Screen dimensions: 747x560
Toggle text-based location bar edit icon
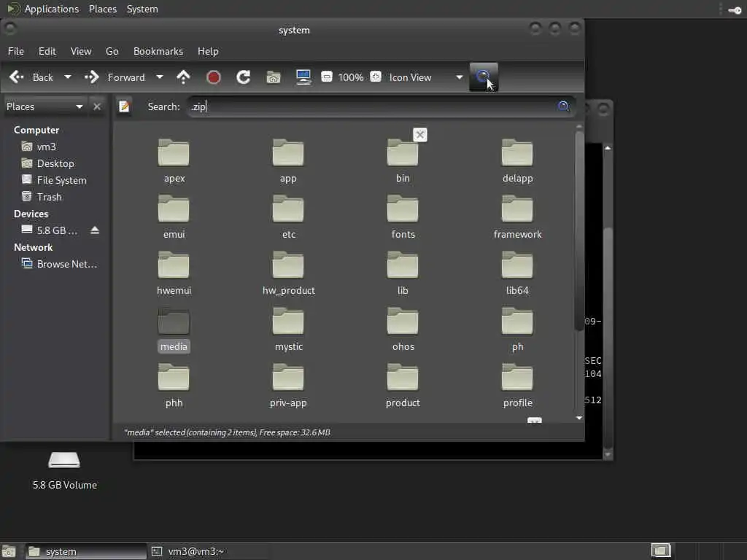(x=124, y=106)
